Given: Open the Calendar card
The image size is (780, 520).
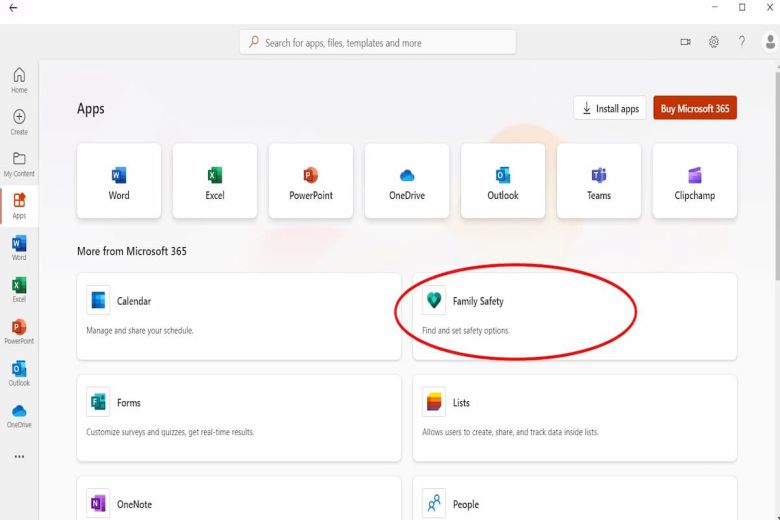Looking at the screenshot, I should [x=238, y=316].
